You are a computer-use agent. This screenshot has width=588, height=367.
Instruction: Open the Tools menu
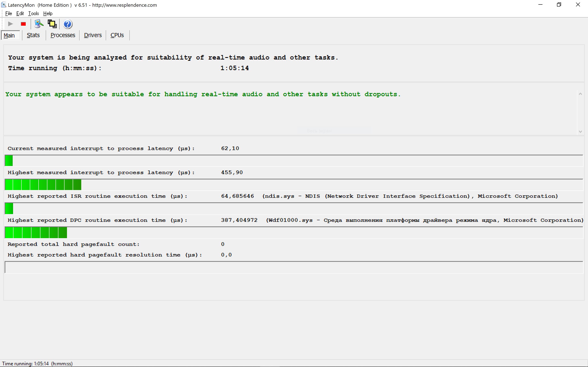pos(33,13)
